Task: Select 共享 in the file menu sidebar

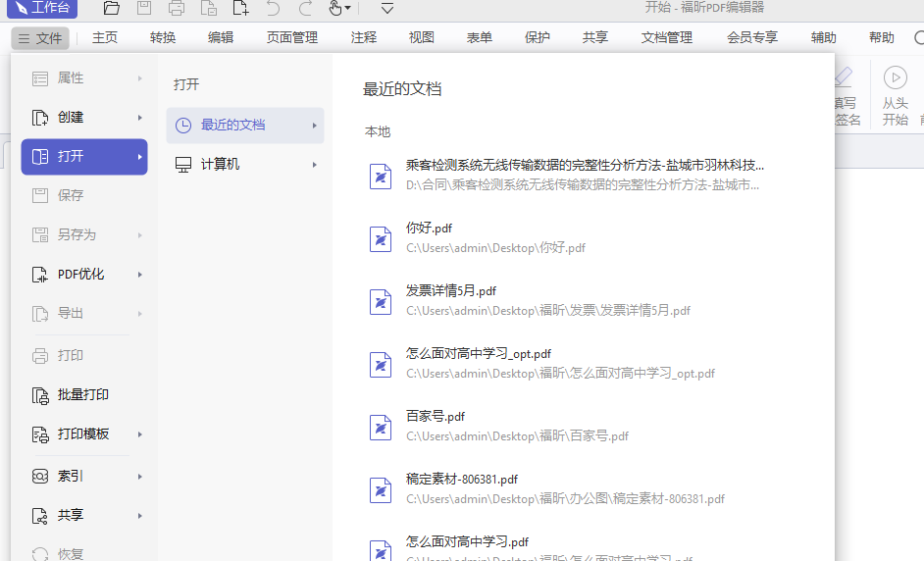Action: coord(71,516)
